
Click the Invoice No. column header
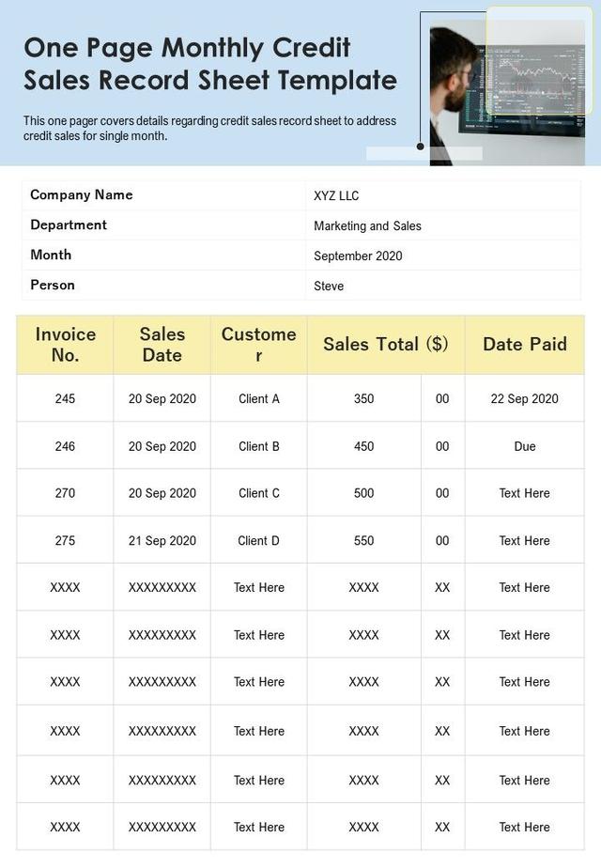point(66,345)
